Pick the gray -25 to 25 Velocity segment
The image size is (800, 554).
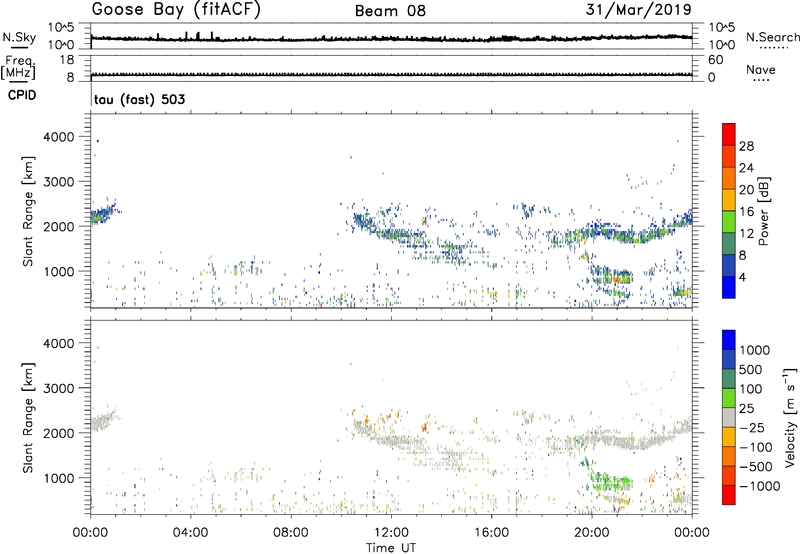[729, 417]
